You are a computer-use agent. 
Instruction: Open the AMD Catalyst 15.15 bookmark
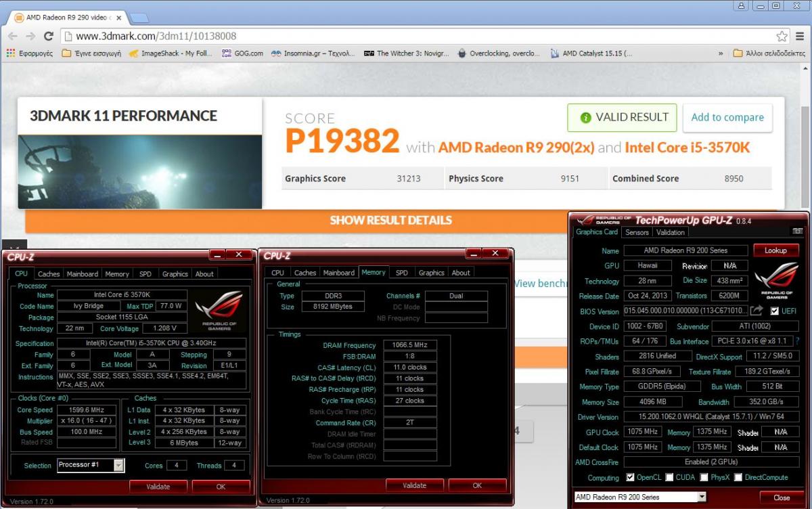click(x=591, y=53)
